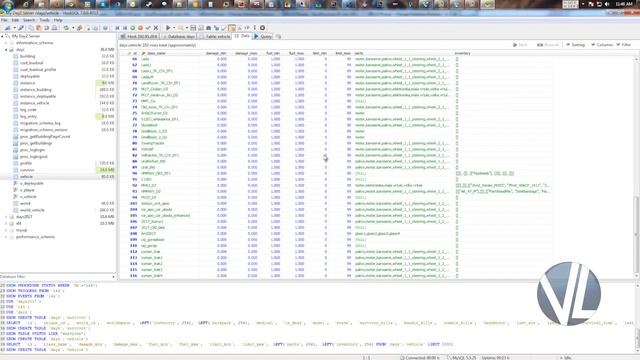The width and height of the screenshot is (640, 360).
Task: Open the run query dropdown arrow
Action: click(x=174, y=28)
